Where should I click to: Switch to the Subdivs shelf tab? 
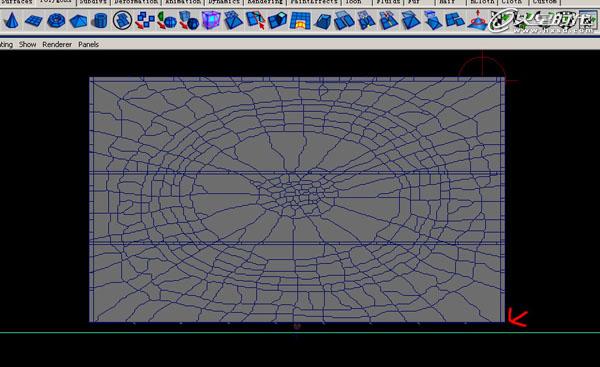[x=93, y=2]
